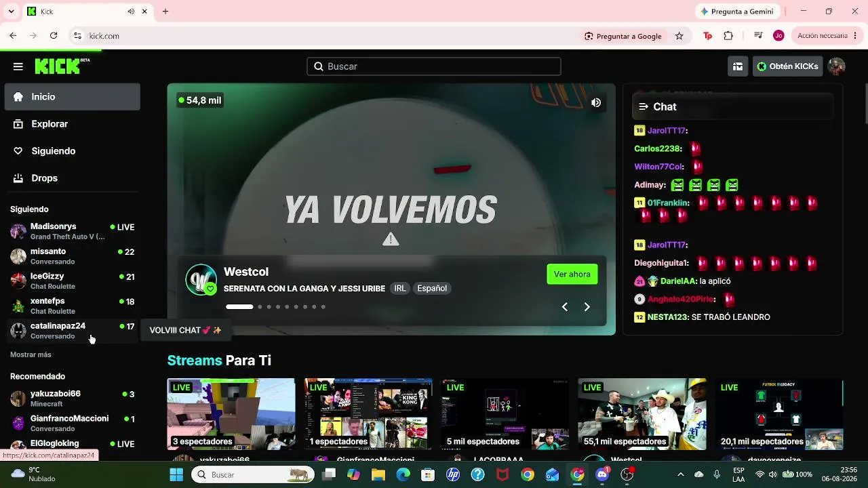This screenshot has width=868, height=488.
Task: Open the taskbar weather widget
Action: click(x=33, y=474)
